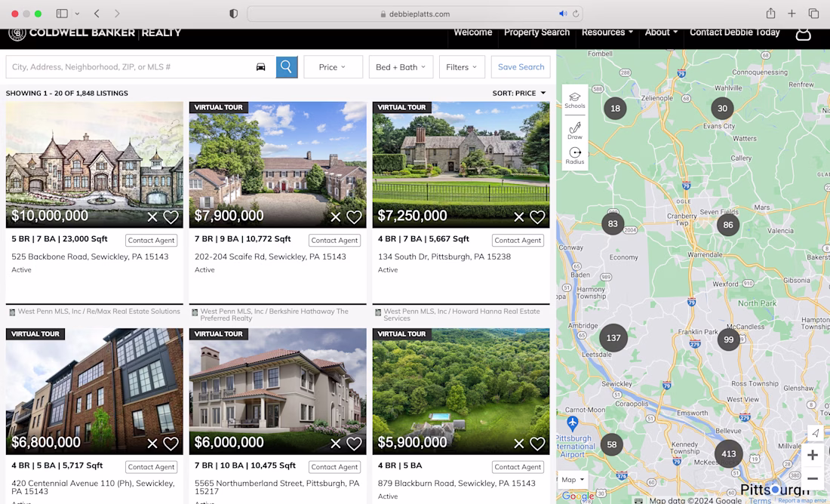Open Contact Debbie Today link
Screen dimensions: 830x504
click(x=735, y=32)
